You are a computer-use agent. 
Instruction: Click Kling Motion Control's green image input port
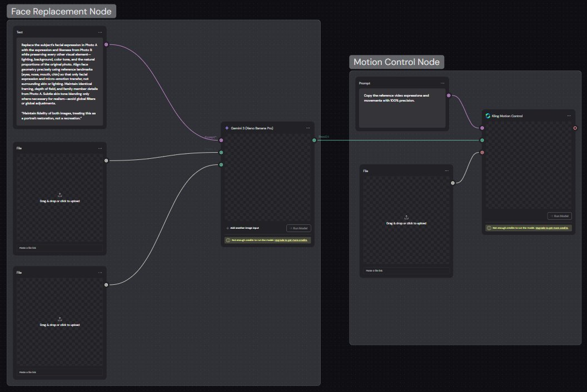pyautogui.click(x=482, y=140)
